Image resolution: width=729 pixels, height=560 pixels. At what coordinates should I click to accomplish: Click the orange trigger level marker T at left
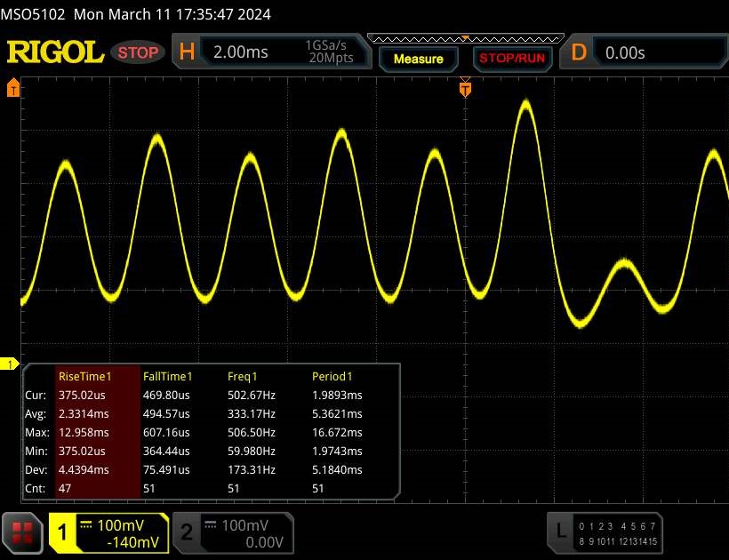coord(13,87)
